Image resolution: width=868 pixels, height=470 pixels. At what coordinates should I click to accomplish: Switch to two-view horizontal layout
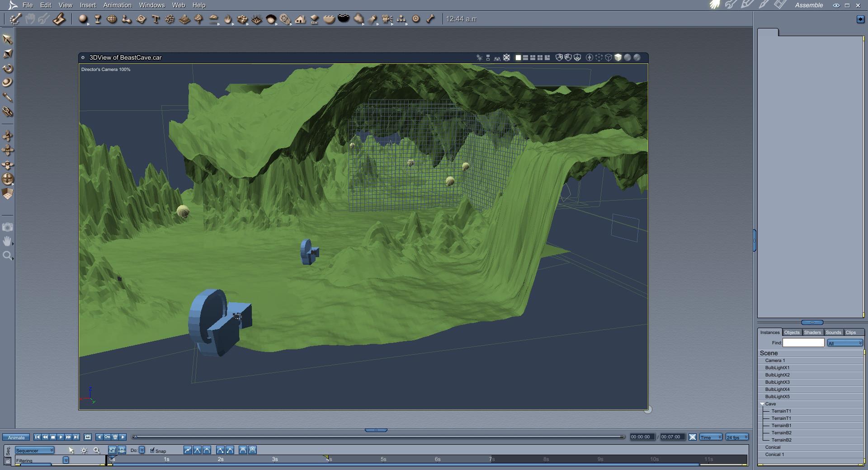click(525, 57)
